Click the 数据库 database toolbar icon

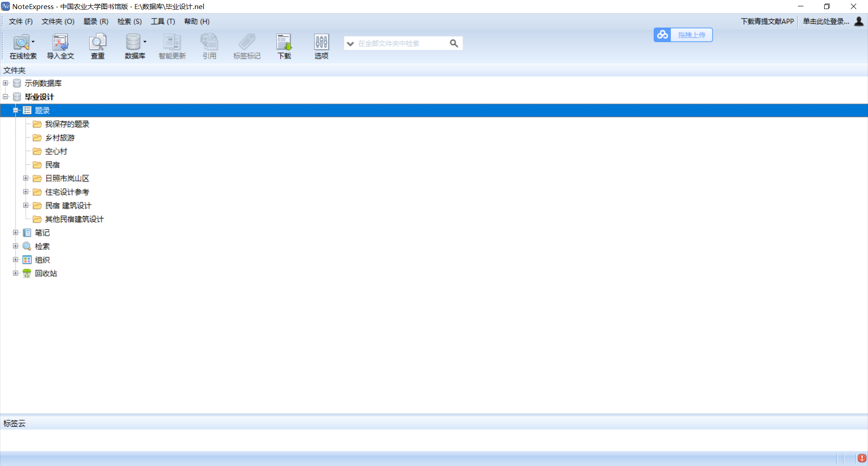tap(133, 43)
